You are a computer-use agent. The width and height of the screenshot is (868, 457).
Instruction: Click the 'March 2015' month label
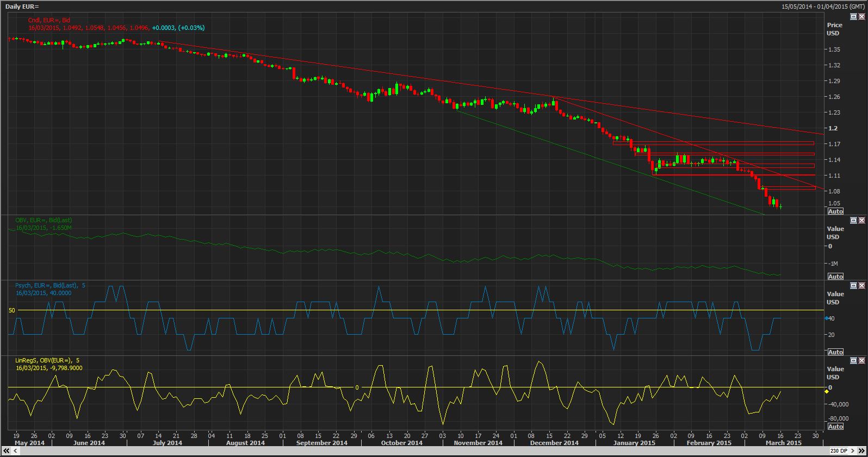pos(783,443)
